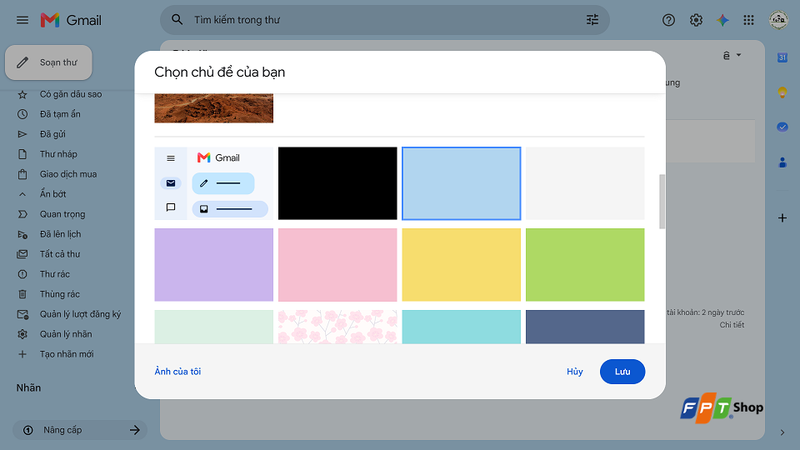The image size is (800, 450).
Task: Open Google Tasks side panel icon
Action: click(782, 127)
